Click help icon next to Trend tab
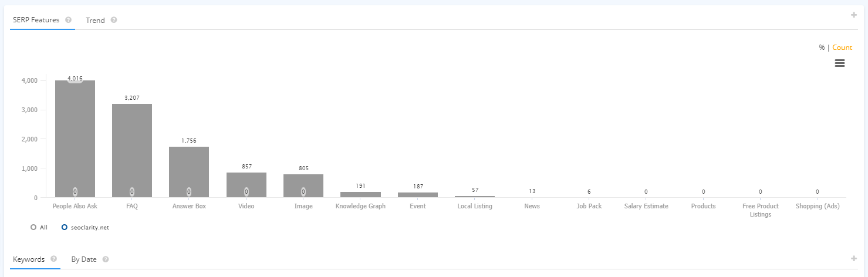Screen dimensions: 868x277 [x=114, y=20]
